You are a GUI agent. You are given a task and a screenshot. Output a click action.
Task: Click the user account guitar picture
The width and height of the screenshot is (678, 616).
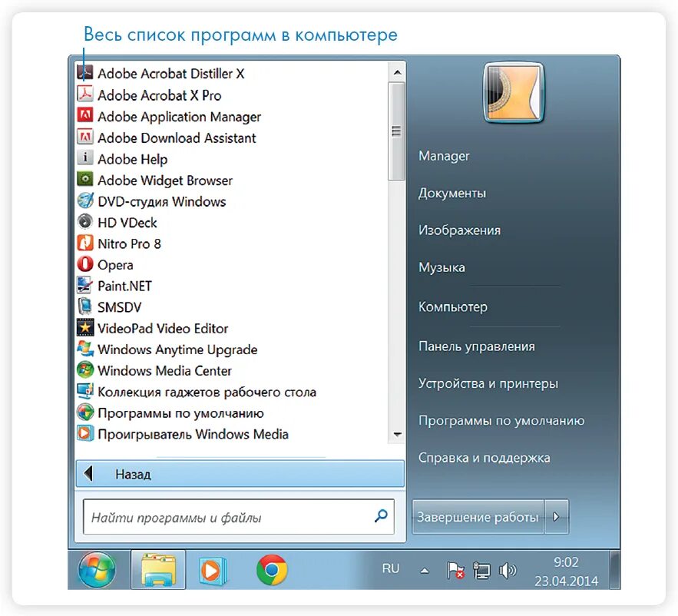(x=513, y=93)
